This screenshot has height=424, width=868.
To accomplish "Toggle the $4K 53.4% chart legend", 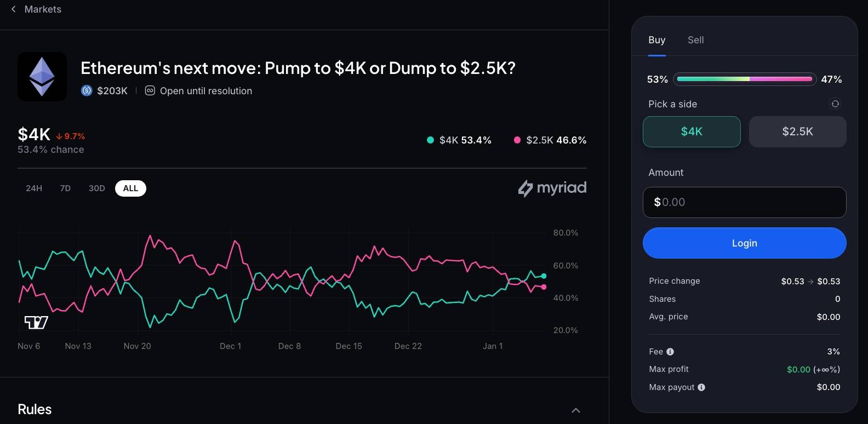I will click(x=459, y=140).
